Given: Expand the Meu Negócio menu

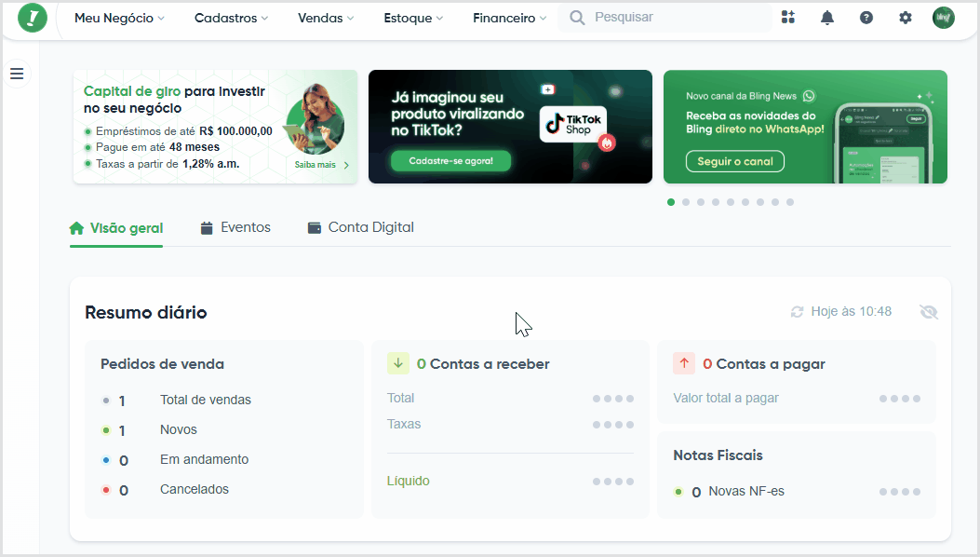Looking at the screenshot, I should tap(119, 18).
